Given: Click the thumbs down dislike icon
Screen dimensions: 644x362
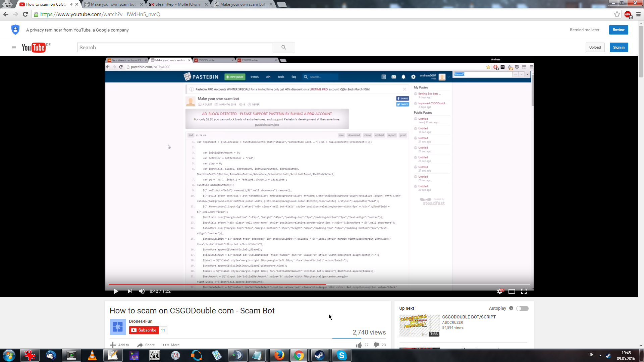Looking at the screenshot, I should [x=377, y=345].
